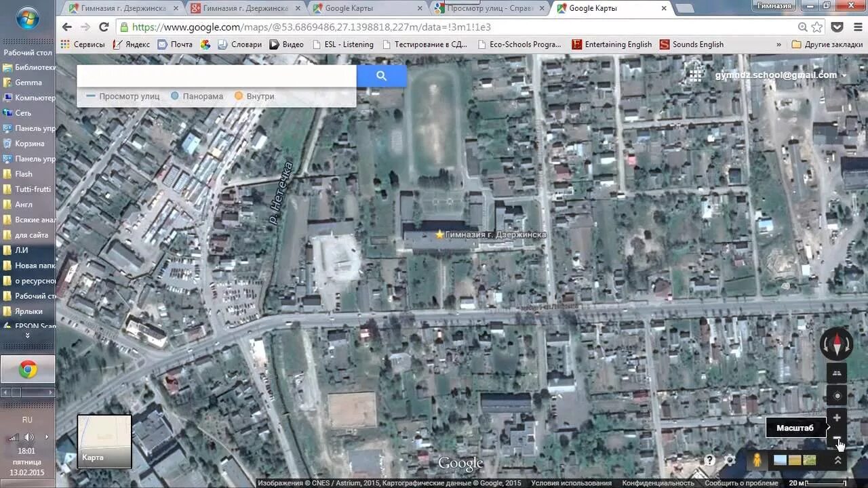The width and height of the screenshot is (868, 488).
Task: Zoom in with the plus button
Action: (x=836, y=418)
